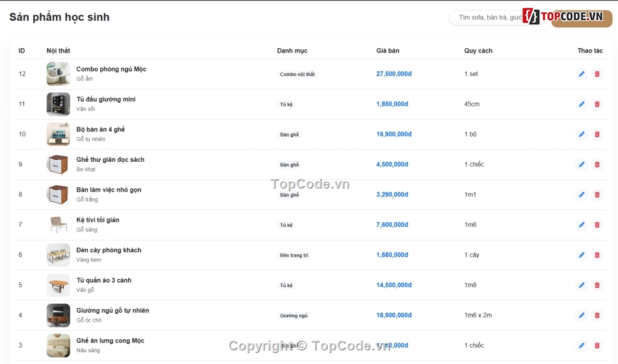Image resolution: width=618 pixels, height=364 pixels.
Task: Click the ID column header
Action: [21, 51]
